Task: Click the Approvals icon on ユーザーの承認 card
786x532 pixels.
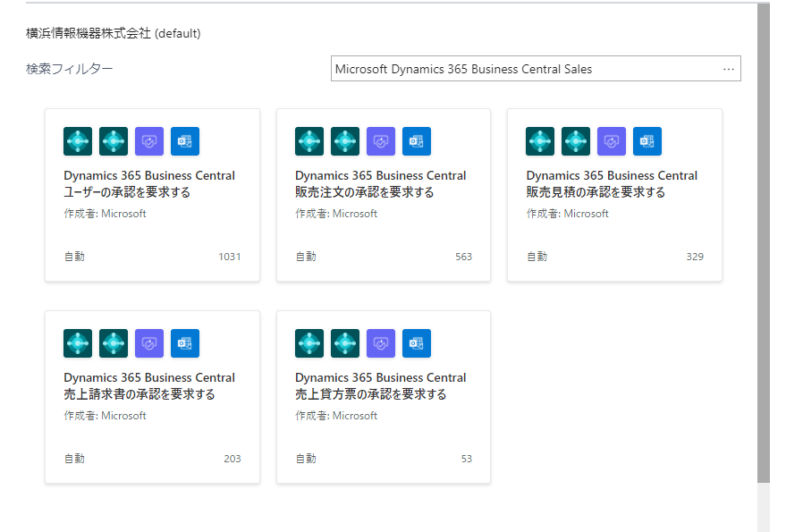Action: (x=149, y=141)
